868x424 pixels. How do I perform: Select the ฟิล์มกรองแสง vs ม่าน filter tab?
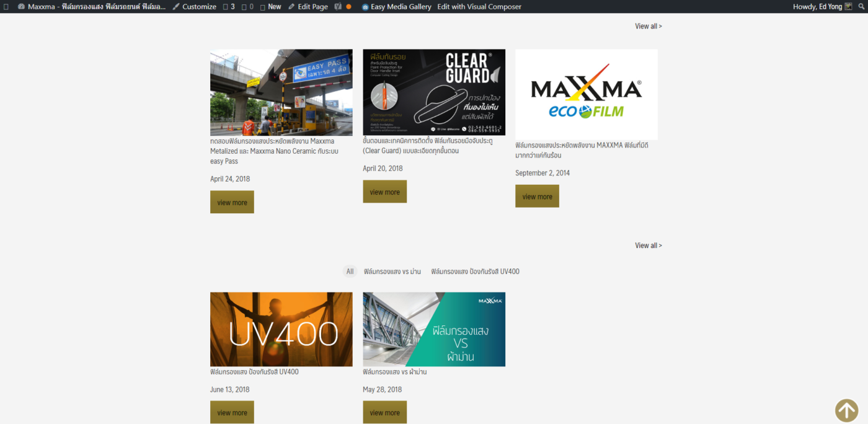tap(392, 272)
